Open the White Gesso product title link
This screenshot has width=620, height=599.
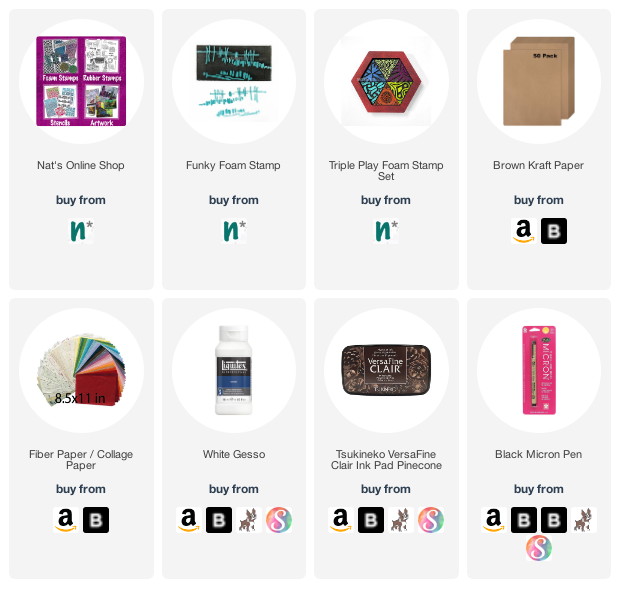234,454
